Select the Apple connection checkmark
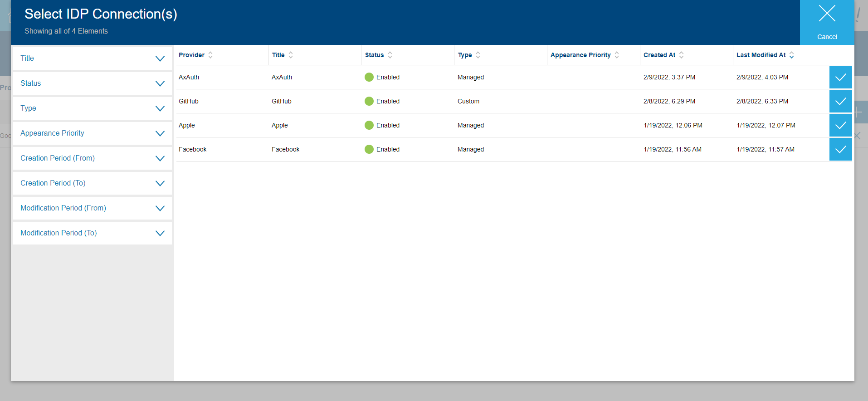Screen dimensions: 868x401 (x=840, y=125)
